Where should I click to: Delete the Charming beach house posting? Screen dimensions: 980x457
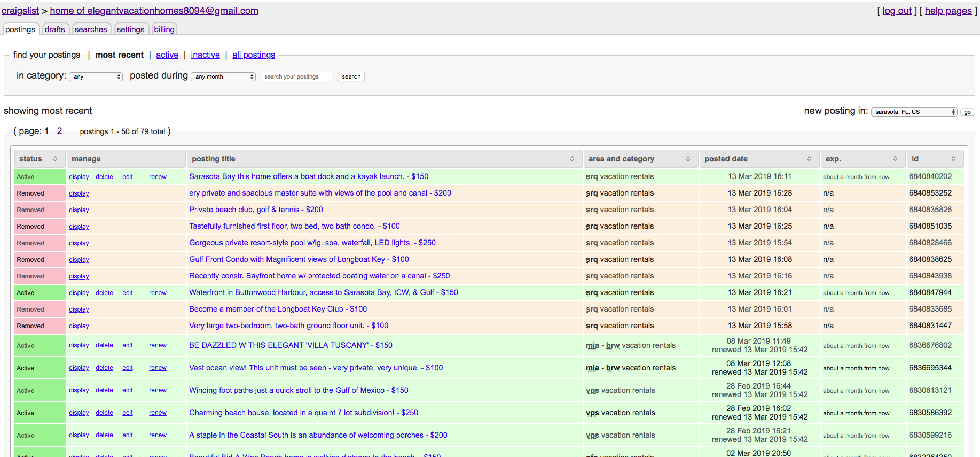click(105, 413)
